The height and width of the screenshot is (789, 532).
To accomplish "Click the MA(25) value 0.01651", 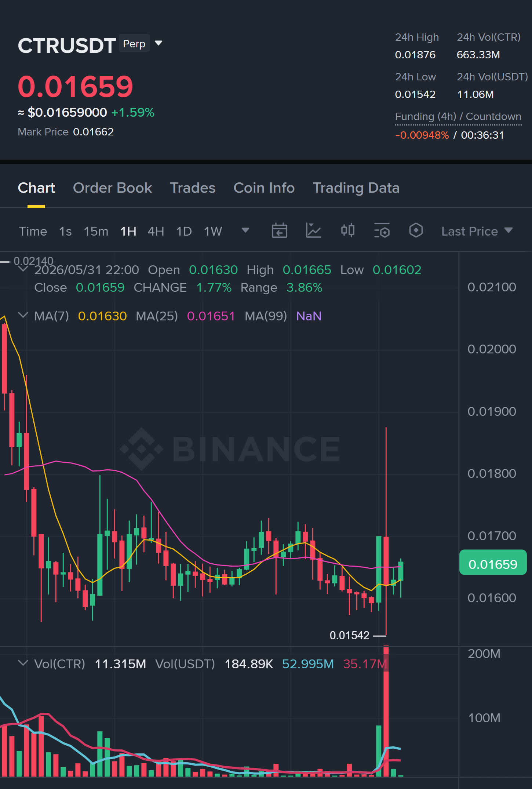I will coord(211,316).
